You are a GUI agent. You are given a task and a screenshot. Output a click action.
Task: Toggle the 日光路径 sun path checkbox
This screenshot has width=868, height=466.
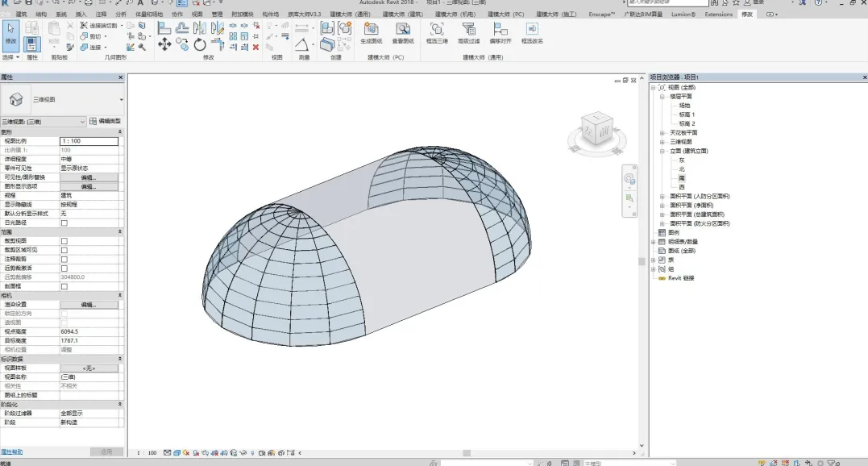(64, 223)
